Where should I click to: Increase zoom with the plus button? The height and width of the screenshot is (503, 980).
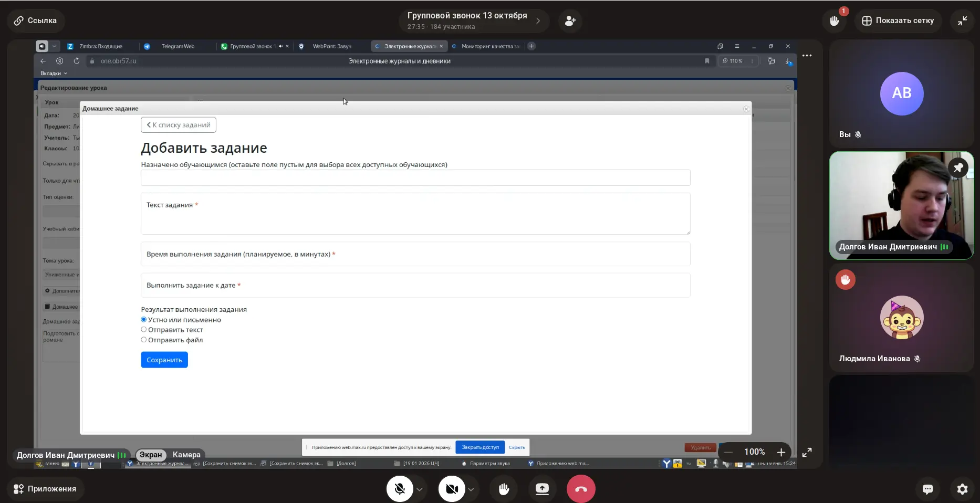click(781, 452)
